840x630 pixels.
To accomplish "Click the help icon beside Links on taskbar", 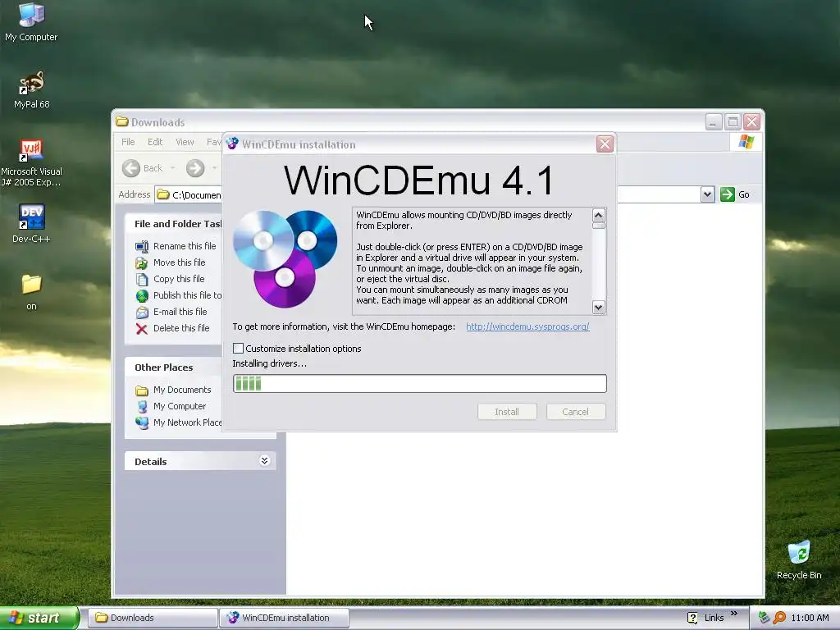I will [692, 618].
